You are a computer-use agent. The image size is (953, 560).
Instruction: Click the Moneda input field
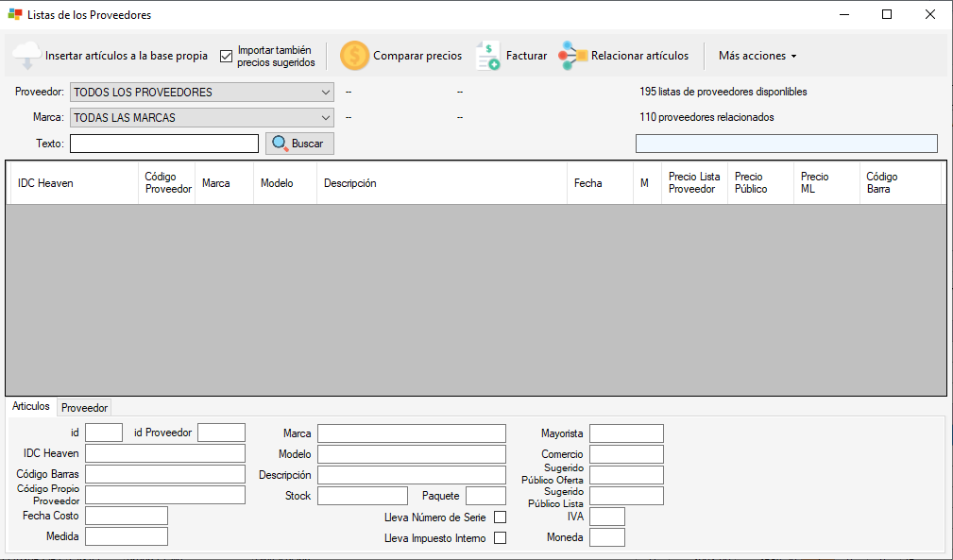(x=607, y=537)
